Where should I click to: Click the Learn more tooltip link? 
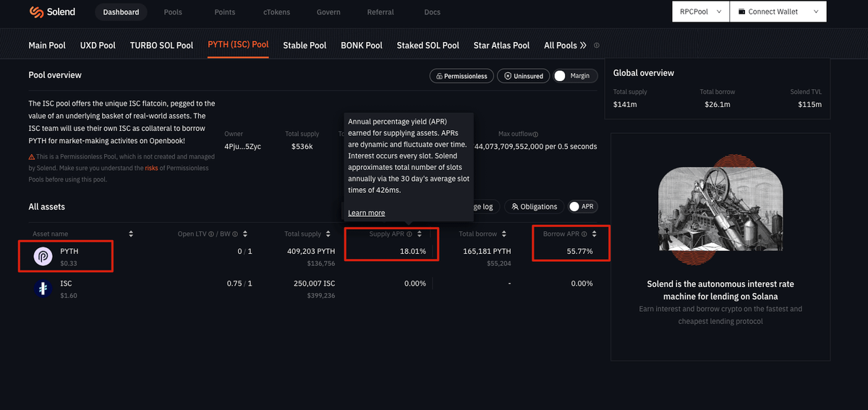coord(367,213)
